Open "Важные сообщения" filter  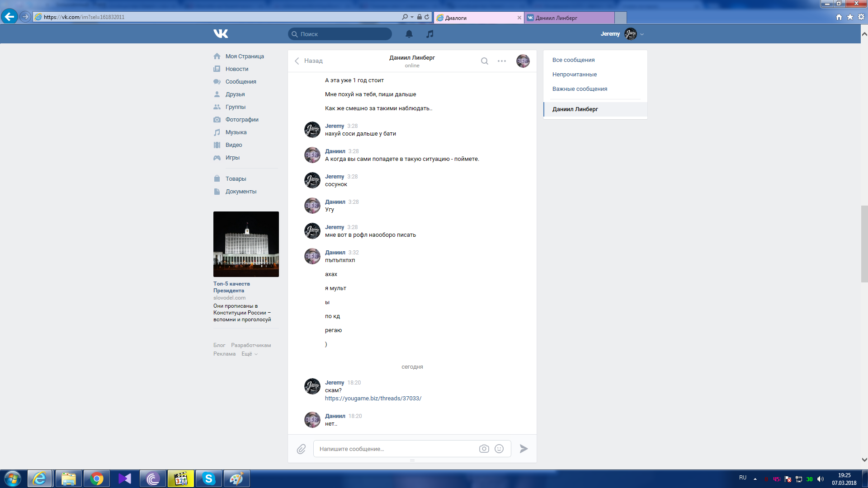pos(580,89)
